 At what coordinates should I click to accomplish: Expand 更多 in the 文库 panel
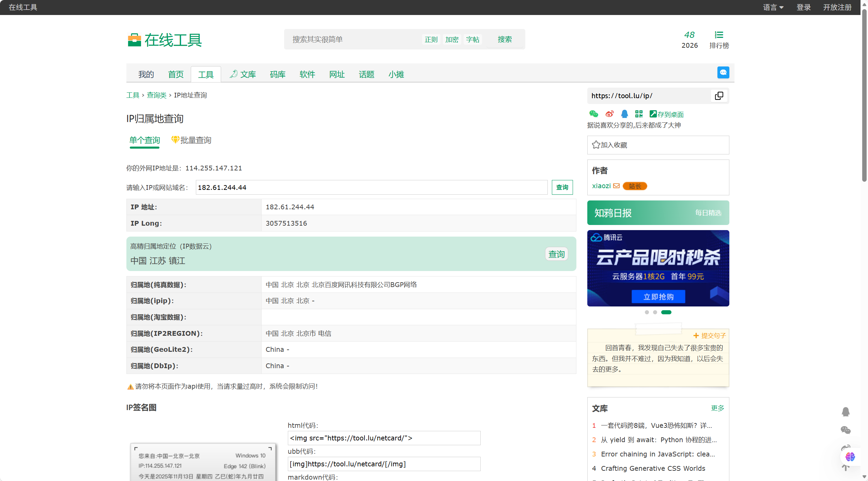[x=717, y=408]
